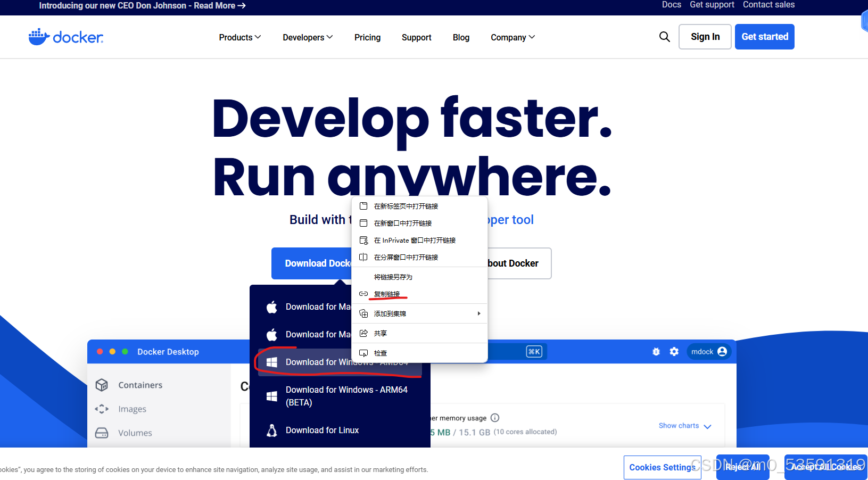Viewport: 868px width, 480px height.
Task: Click the red window dot in Docker Desktop
Action: pos(100,352)
